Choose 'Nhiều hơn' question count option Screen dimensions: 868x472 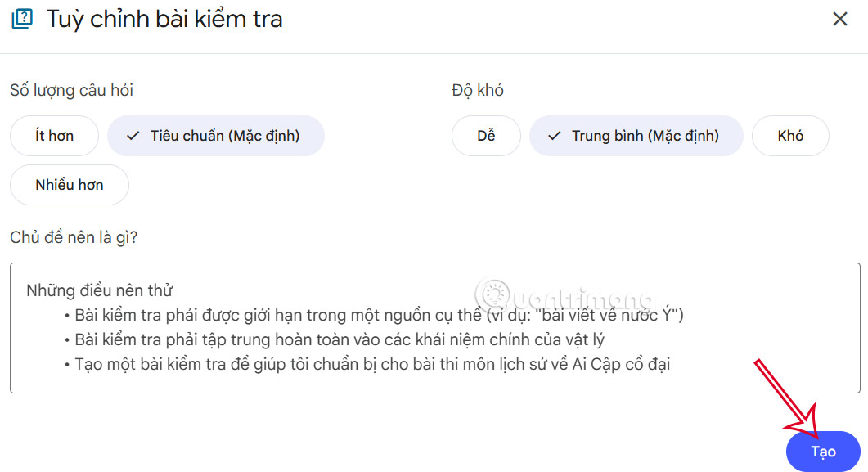69,185
